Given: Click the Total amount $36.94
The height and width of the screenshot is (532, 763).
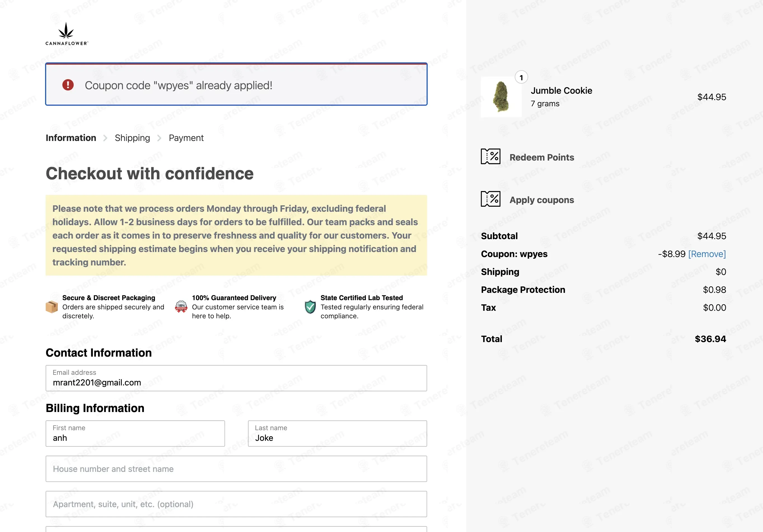Looking at the screenshot, I should 710,339.
